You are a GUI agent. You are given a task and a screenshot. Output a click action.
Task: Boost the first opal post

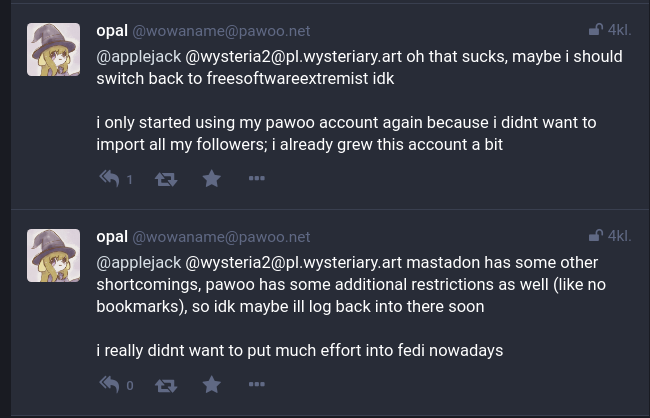[x=166, y=179]
